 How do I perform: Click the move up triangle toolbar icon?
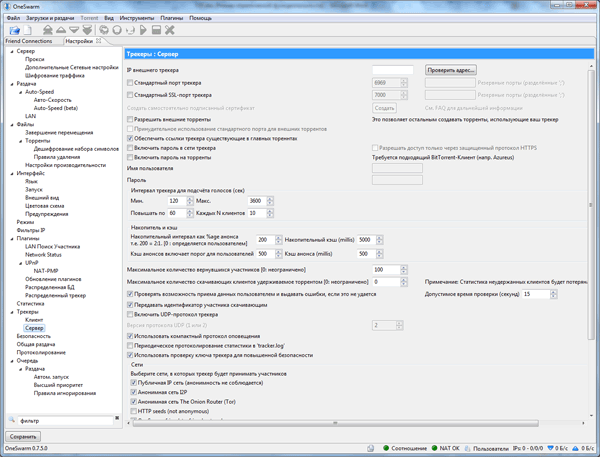[x=61, y=30]
